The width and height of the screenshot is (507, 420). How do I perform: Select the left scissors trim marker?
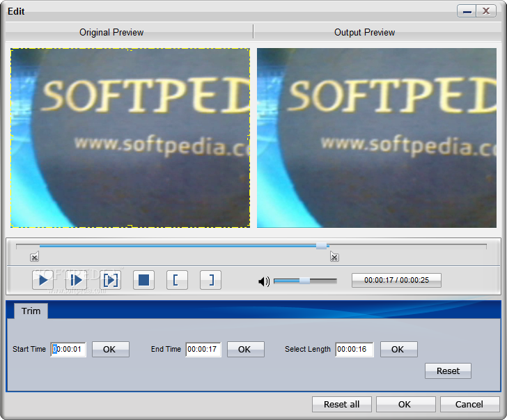tap(35, 257)
